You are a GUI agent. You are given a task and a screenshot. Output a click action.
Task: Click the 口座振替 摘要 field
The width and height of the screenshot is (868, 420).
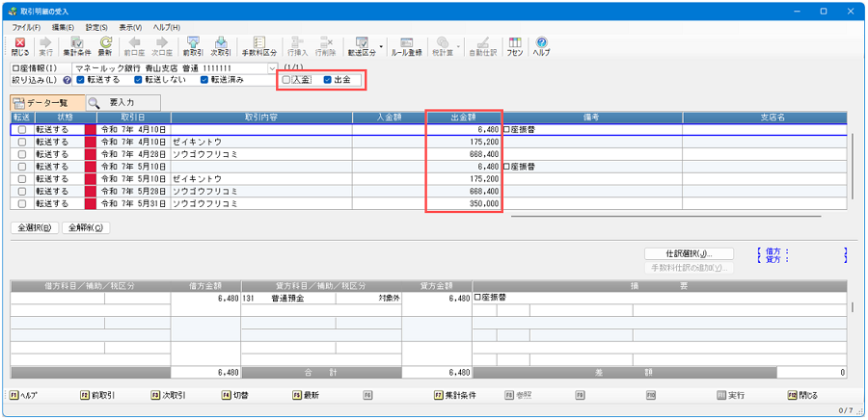659,298
